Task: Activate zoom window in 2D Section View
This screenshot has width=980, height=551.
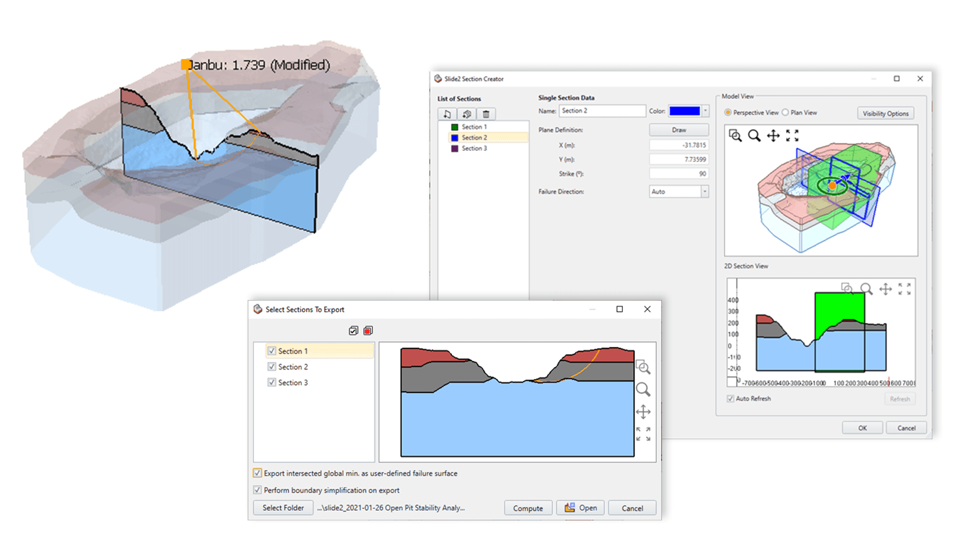Action: (x=847, y=289)
